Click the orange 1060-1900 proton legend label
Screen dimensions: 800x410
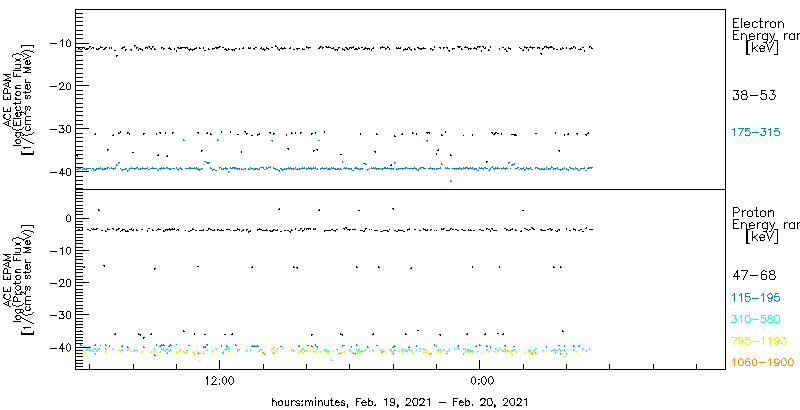(763, 363)
